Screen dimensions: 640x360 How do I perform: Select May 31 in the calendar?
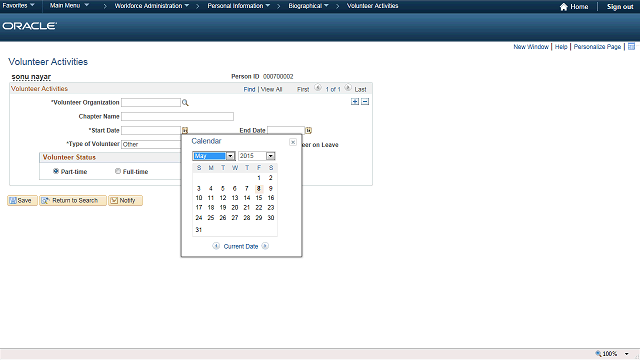point(199,230)
